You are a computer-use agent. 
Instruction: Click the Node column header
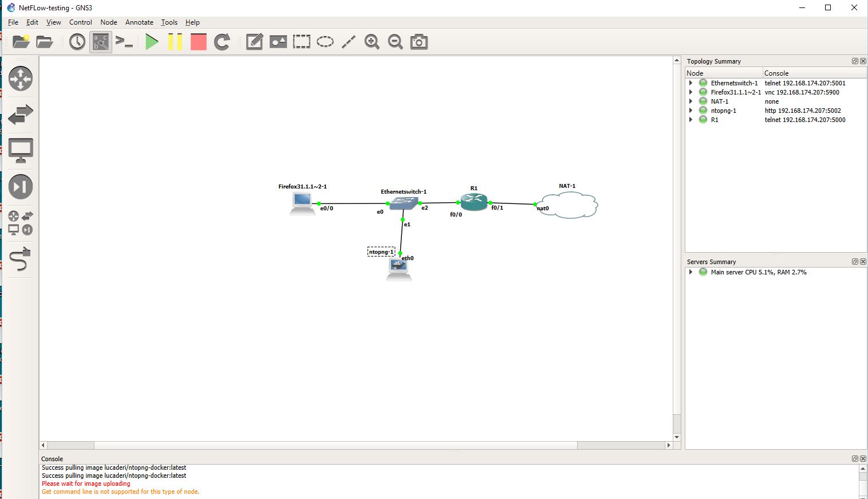tap(724, 73)
